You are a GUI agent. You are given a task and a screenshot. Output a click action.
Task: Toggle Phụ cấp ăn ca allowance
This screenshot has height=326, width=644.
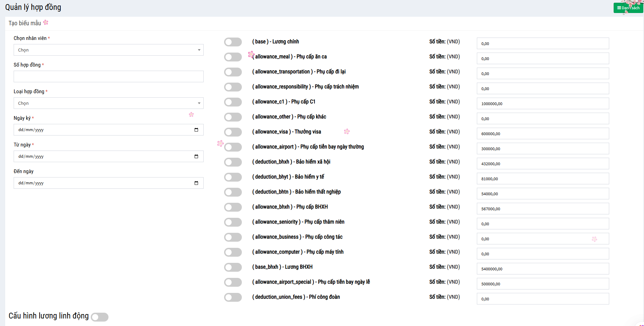tap(233, 57)
